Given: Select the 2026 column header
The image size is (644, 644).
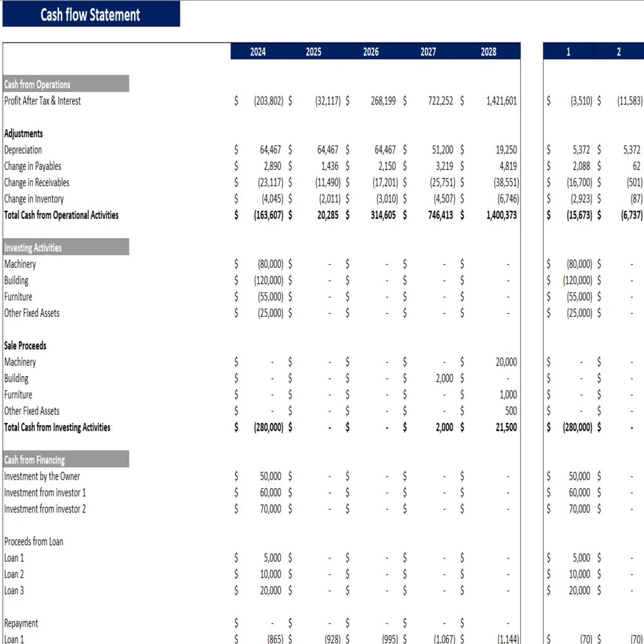Looking at the screenshot, I should pyautogui.click(x=371, y=52).
